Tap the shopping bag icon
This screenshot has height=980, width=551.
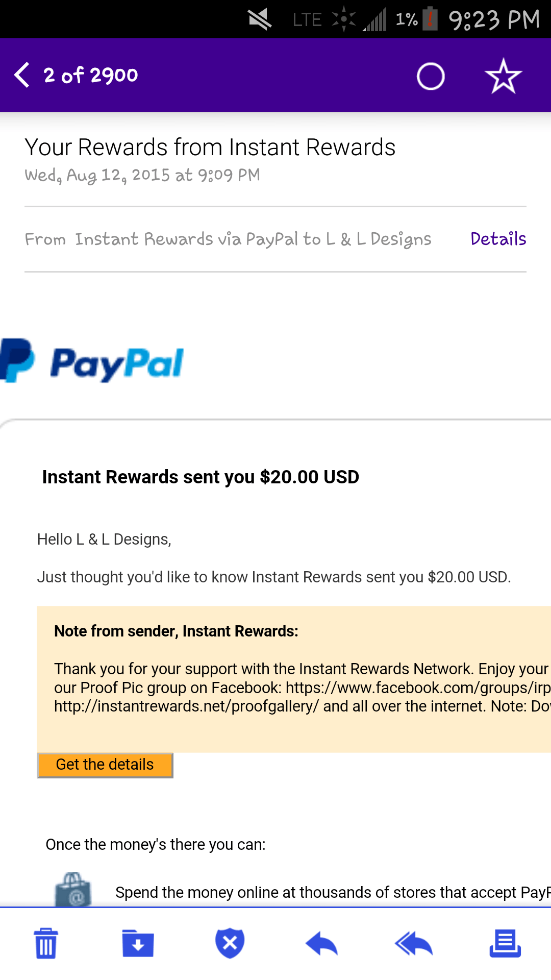coord(73,889)
